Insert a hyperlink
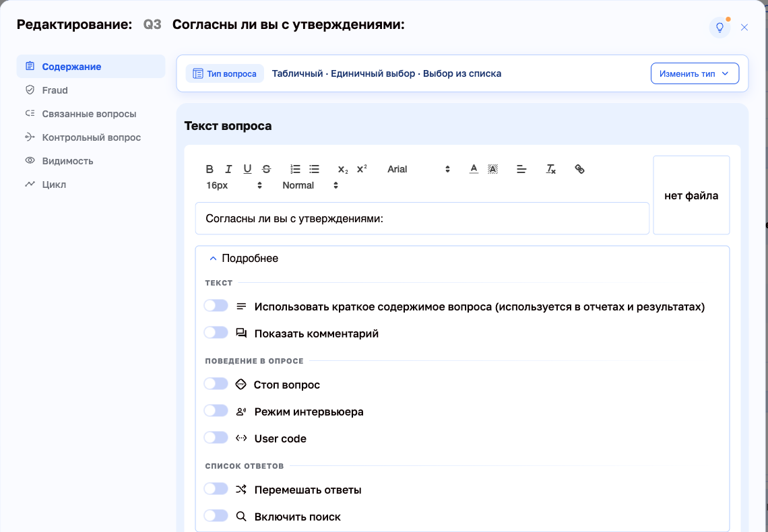Viewport: 768px width, 532px height. click(579, 169)
